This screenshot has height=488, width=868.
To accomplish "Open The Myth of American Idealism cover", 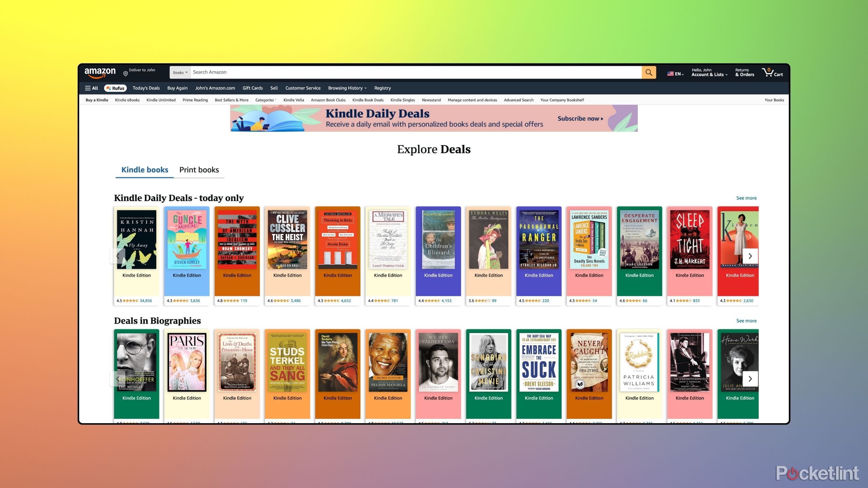I will coord(237,240).
